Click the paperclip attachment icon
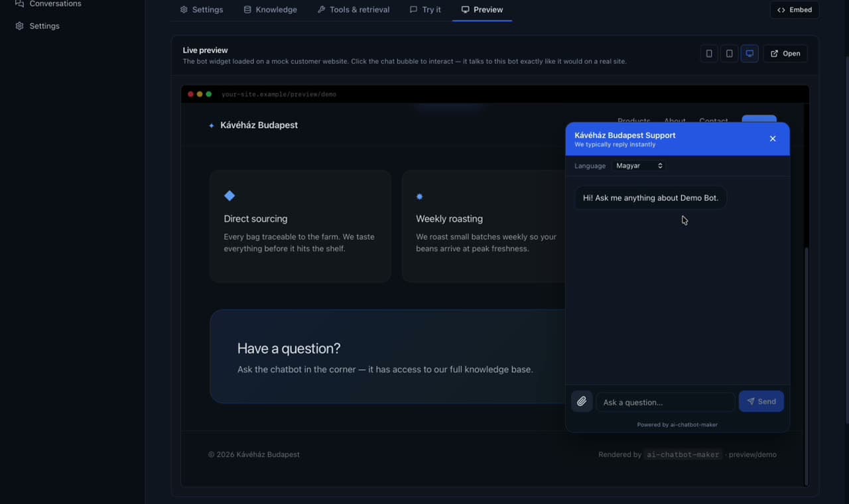The width and height of the screenshot is (849, 504). [582, 401]
